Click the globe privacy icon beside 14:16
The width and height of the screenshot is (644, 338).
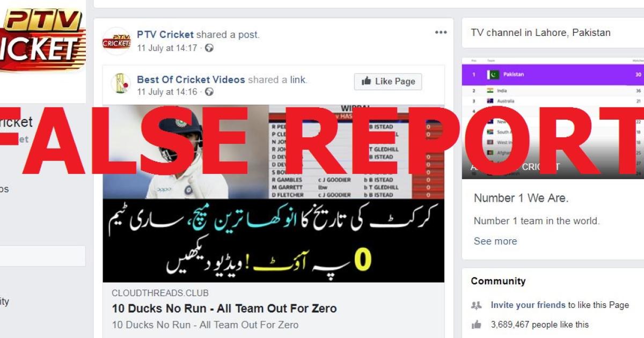(x=209, y=92)
